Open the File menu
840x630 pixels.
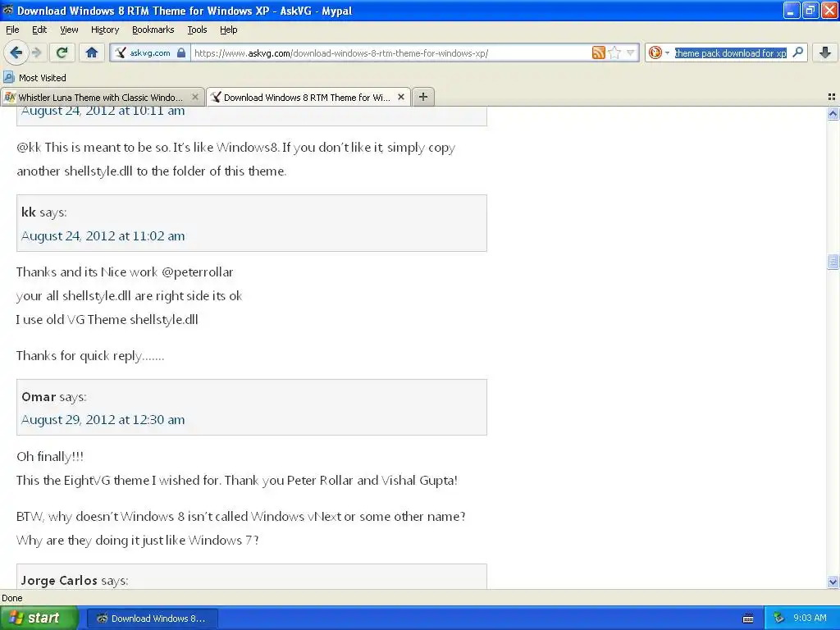click(x=12, y=30)
